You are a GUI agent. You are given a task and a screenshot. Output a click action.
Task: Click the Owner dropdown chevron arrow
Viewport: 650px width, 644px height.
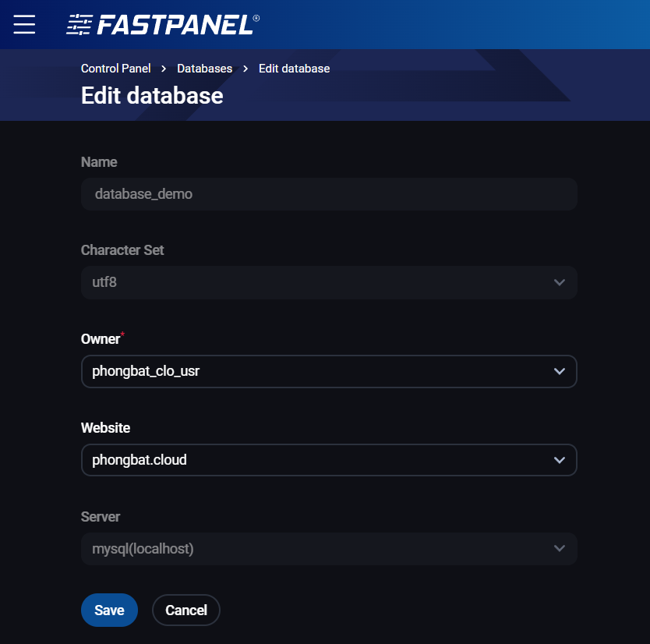(559, 372)
